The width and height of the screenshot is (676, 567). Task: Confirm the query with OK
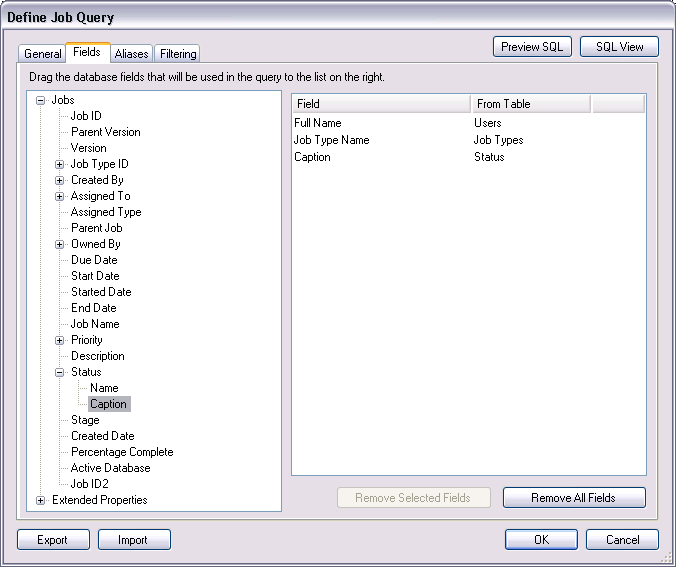[x=541, y=540]
